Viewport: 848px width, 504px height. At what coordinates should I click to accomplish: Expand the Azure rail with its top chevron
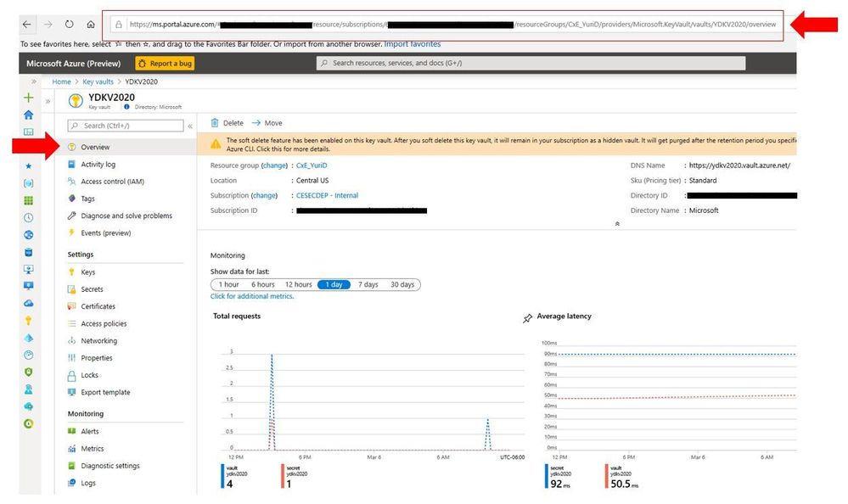(x=34, y=81)
